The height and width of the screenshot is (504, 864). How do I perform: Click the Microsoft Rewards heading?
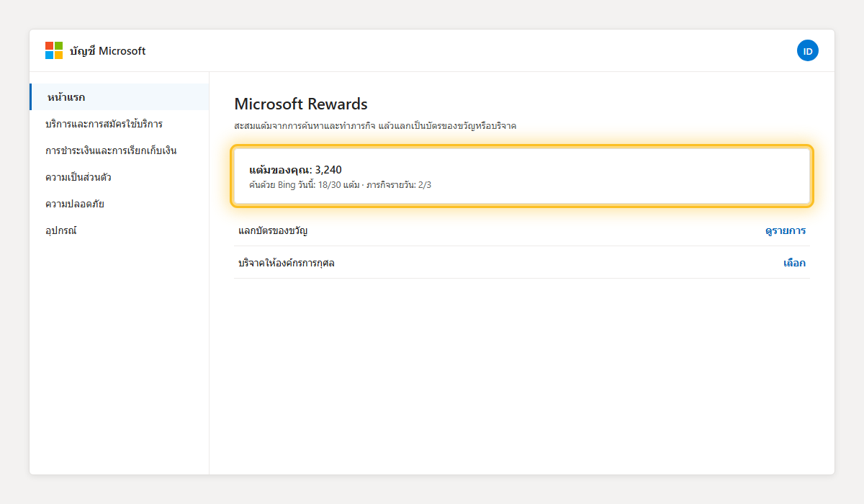(301, 104)
